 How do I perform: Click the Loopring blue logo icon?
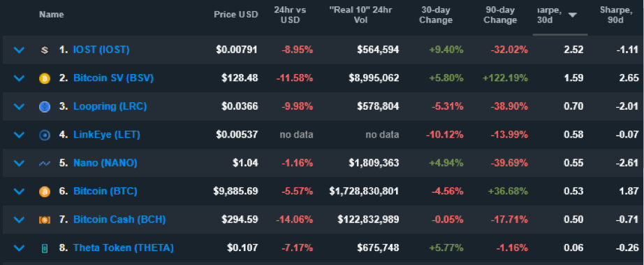[x=45, y=107]
